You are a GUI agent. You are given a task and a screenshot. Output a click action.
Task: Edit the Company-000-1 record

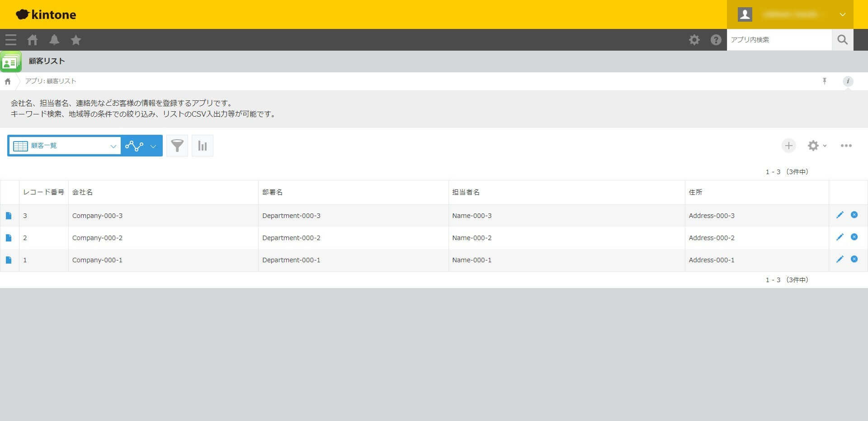[840, 260]
